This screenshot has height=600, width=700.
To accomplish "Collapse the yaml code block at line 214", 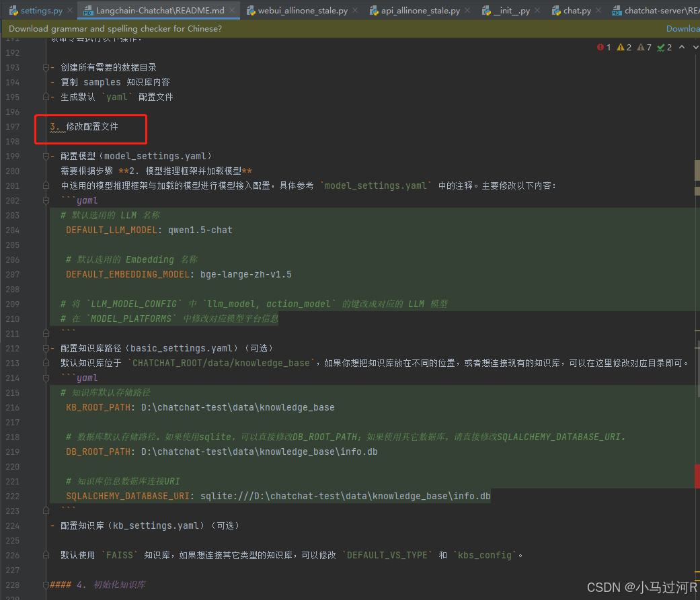I will [46, 378].
